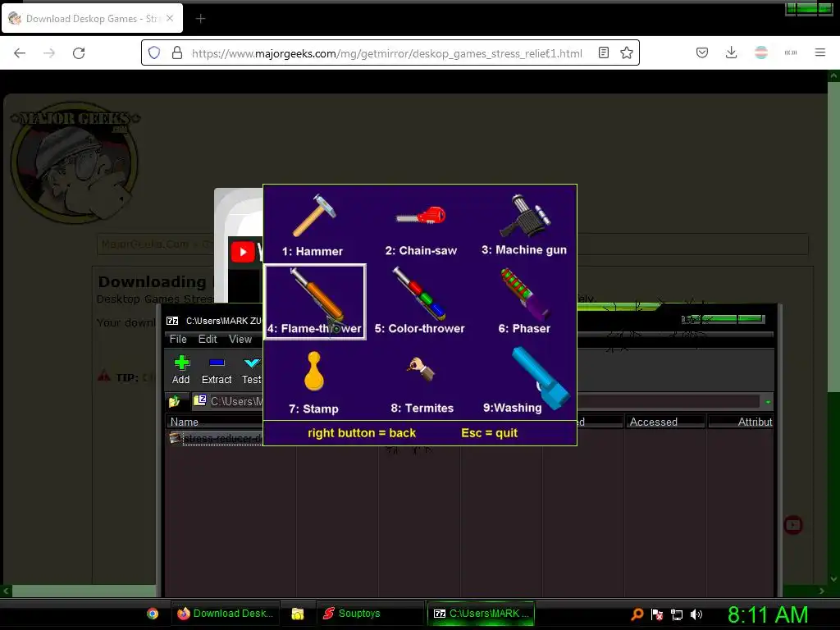Open the Firefox account avatar
The width and height of the screenshot is (840, 630).
point(761,52)
